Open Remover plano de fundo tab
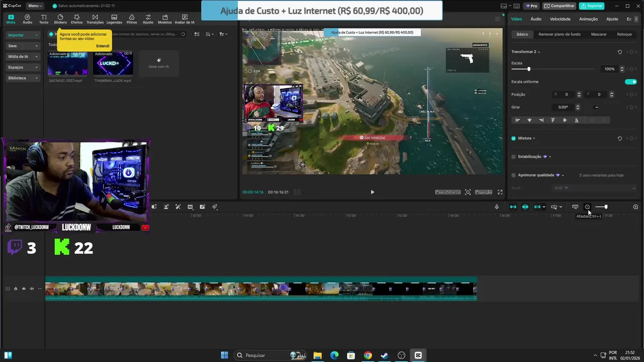644x362 pixels. [559, 34]
